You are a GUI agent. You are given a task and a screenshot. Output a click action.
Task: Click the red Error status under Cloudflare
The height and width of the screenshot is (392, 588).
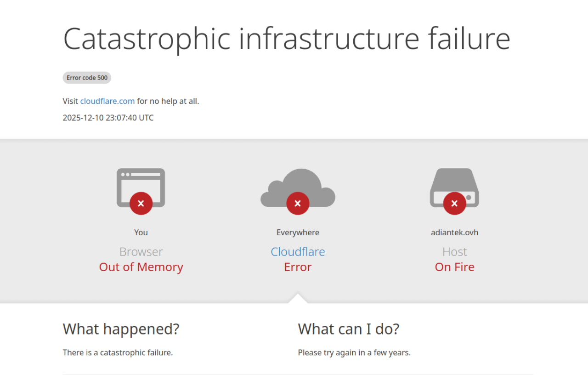tap(298, 267)
